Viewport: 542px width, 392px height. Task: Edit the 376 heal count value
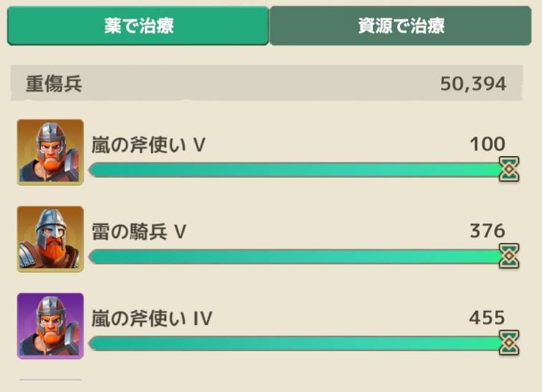487,231
